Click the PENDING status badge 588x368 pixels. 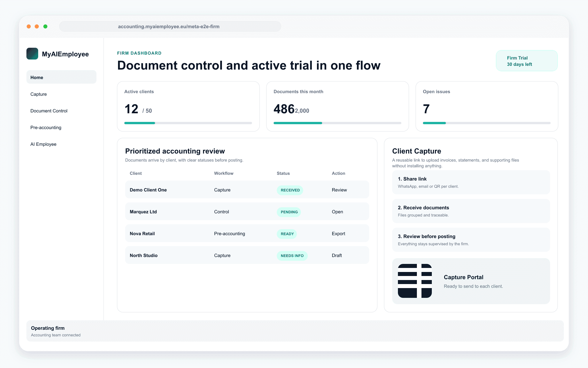(x=289, y=212)
